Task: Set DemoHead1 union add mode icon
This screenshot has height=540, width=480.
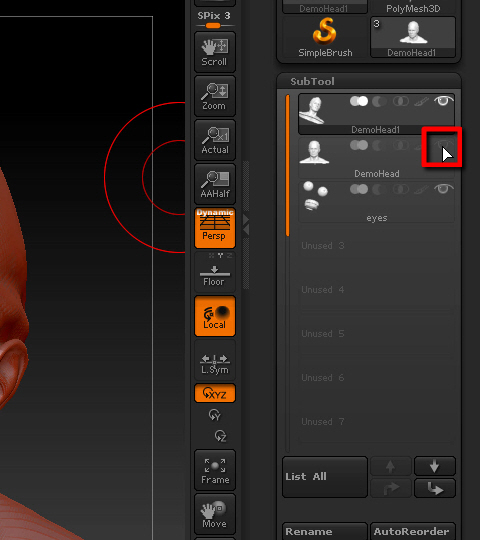Action: click(359, 101)
